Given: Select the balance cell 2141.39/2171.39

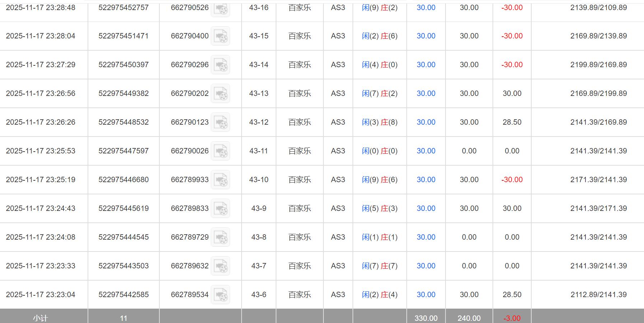Looking at the screenshot, I should [x=598, y=208].
